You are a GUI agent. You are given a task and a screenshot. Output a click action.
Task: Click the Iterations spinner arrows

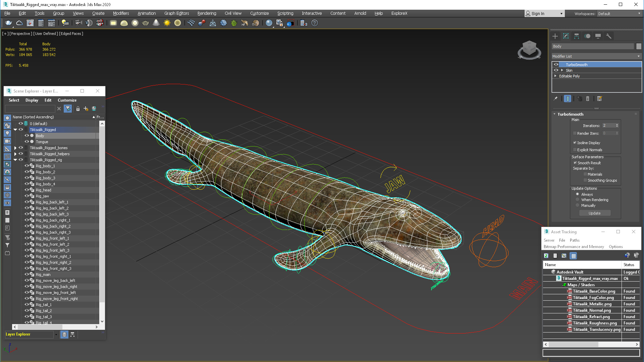617,126
